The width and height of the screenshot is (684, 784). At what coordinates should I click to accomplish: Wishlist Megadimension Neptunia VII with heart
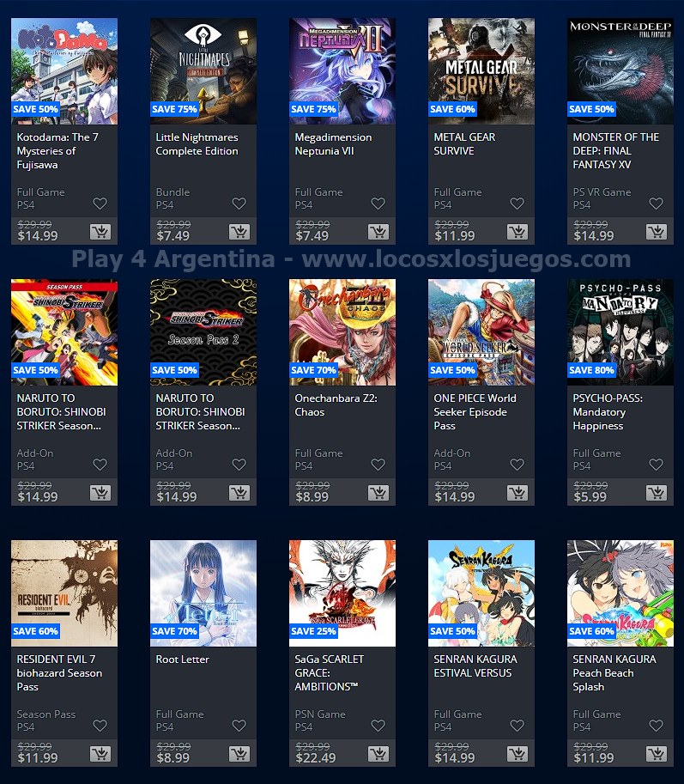[x=378, y=204]
